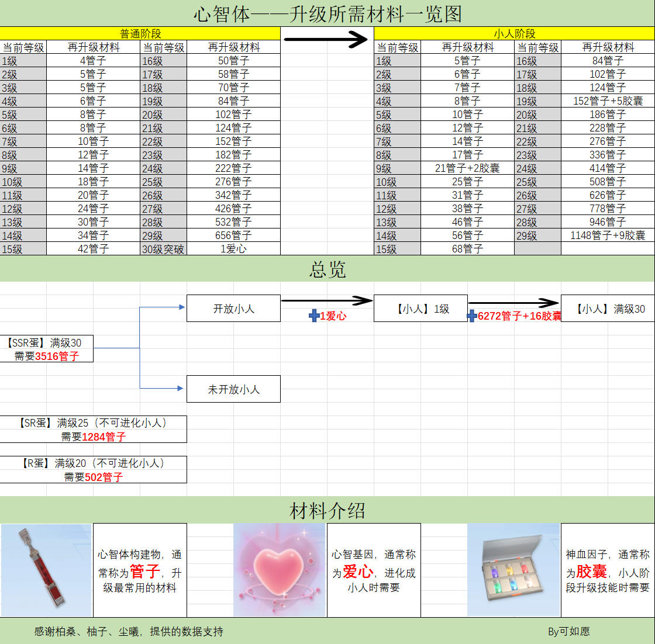655x644 pixels.
Task: Click the 186管子 cell
Action: [608, 115]
